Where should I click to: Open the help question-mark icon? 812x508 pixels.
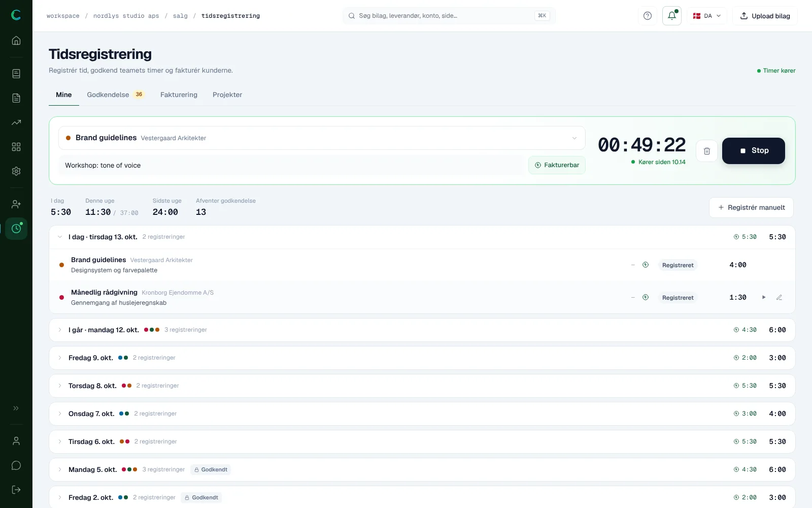[x=648, y=16]
